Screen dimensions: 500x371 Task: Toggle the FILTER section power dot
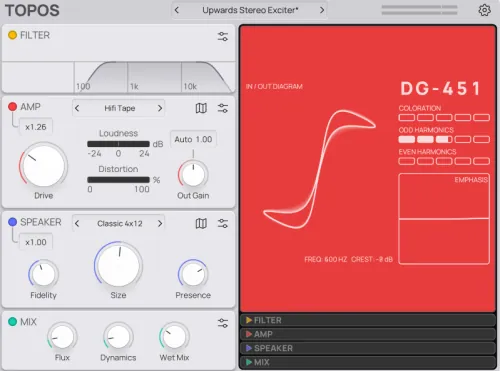click(x=12, y=35)
